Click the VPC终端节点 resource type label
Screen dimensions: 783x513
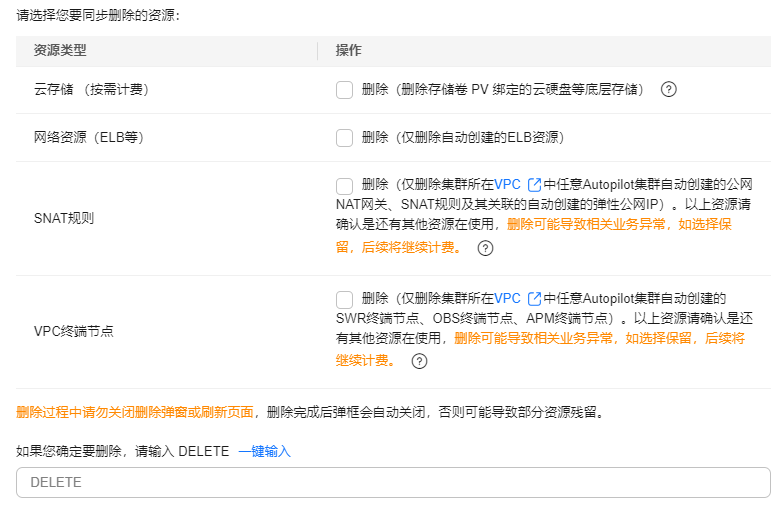pyautogui.click(x=74, y=330)
